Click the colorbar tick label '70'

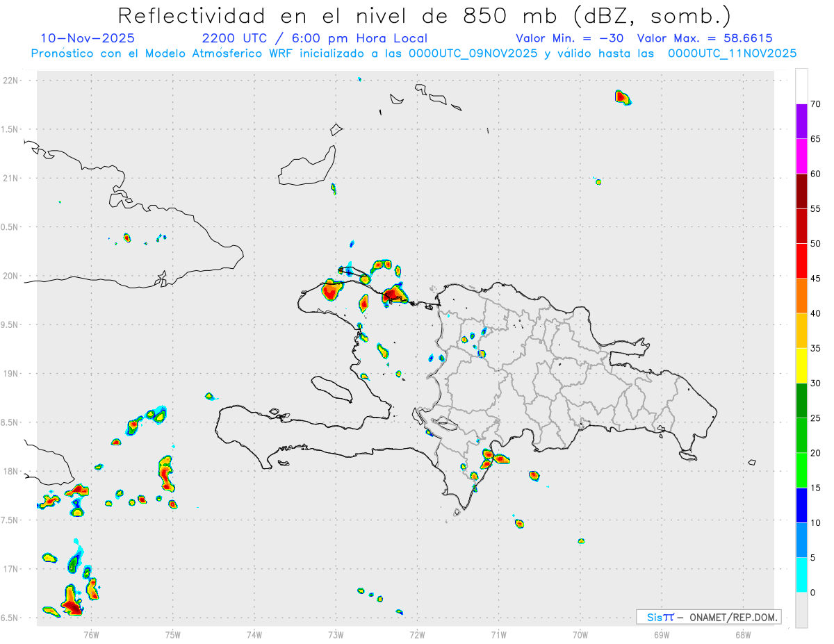[x=816, y=104]
